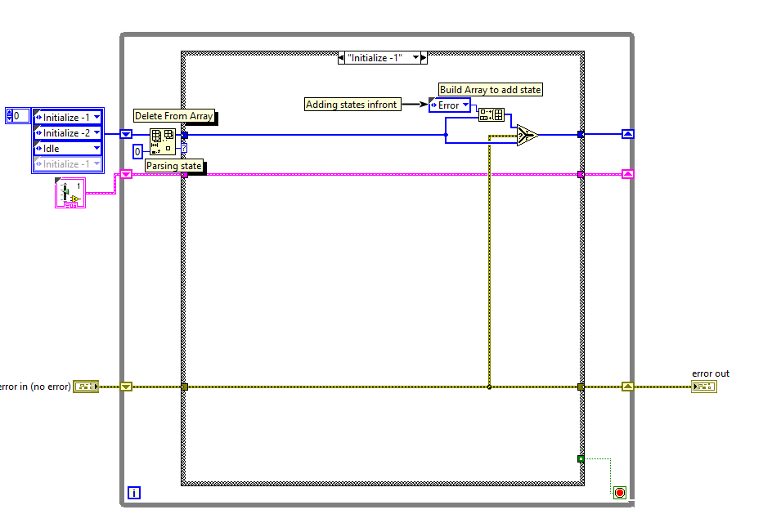The height and width of the screenshot is (532, 772).
Task: Select the Select (?:) function icon
Action: (527, 134)
